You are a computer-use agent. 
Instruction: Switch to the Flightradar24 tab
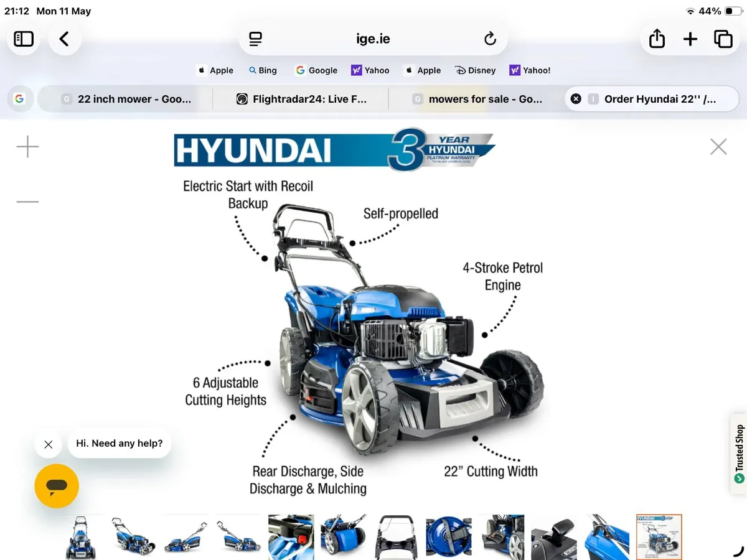[x=301, y=99]
